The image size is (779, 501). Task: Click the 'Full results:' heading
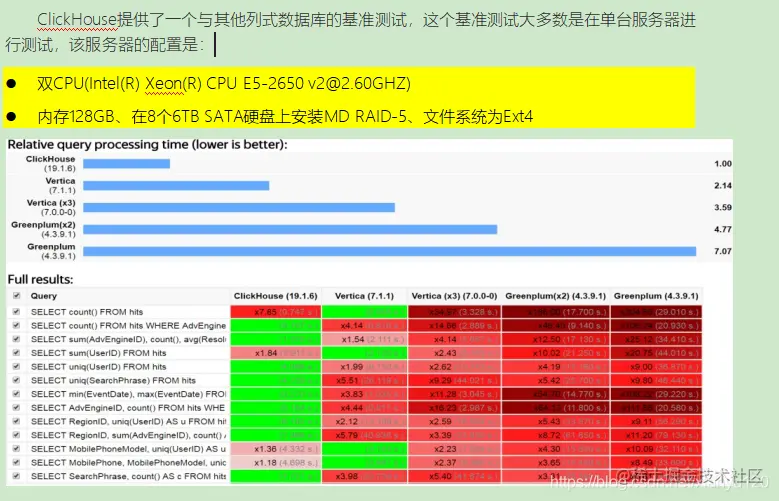tap(40, 279)
